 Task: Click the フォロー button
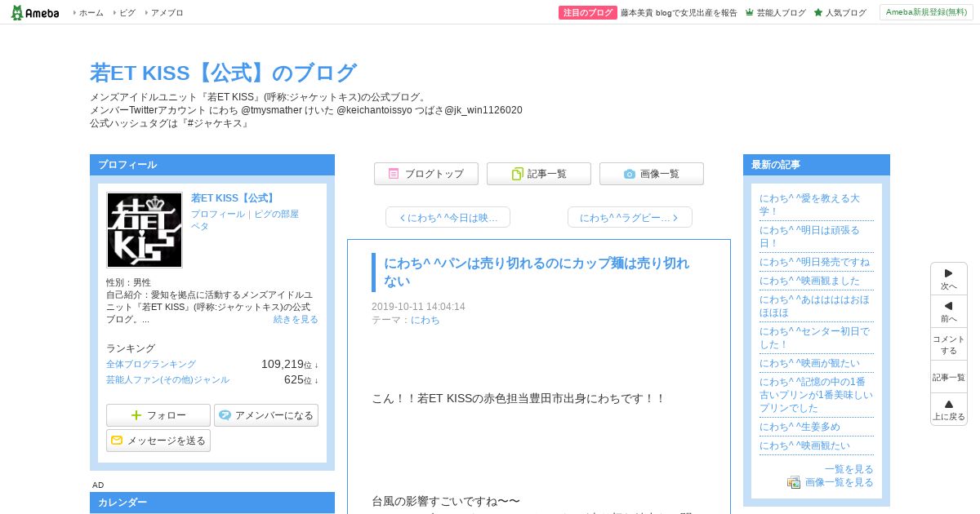(x=158, y=415)
